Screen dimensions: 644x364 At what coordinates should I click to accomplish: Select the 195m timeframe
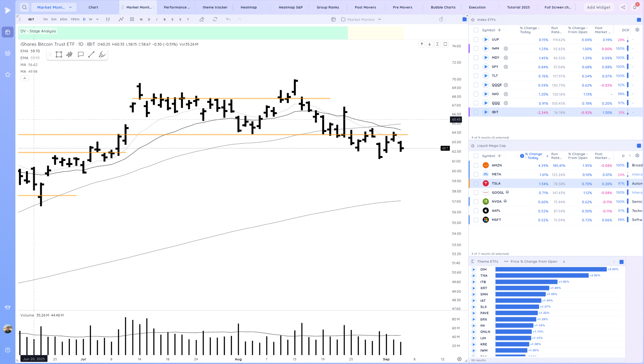pos(75,19)
